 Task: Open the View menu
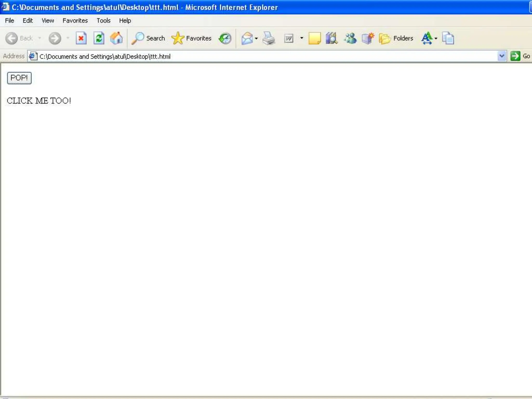[48, 21]
